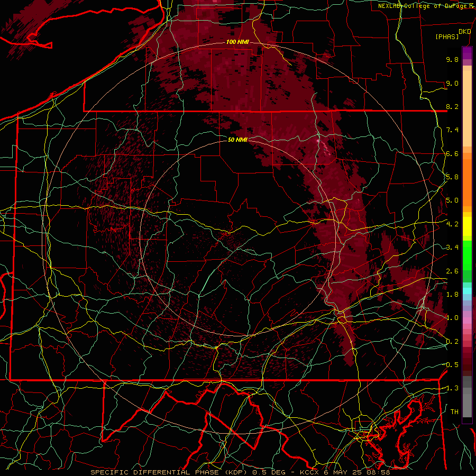Click the 5.0 value on the scale
476x476 pixels.
452,200
